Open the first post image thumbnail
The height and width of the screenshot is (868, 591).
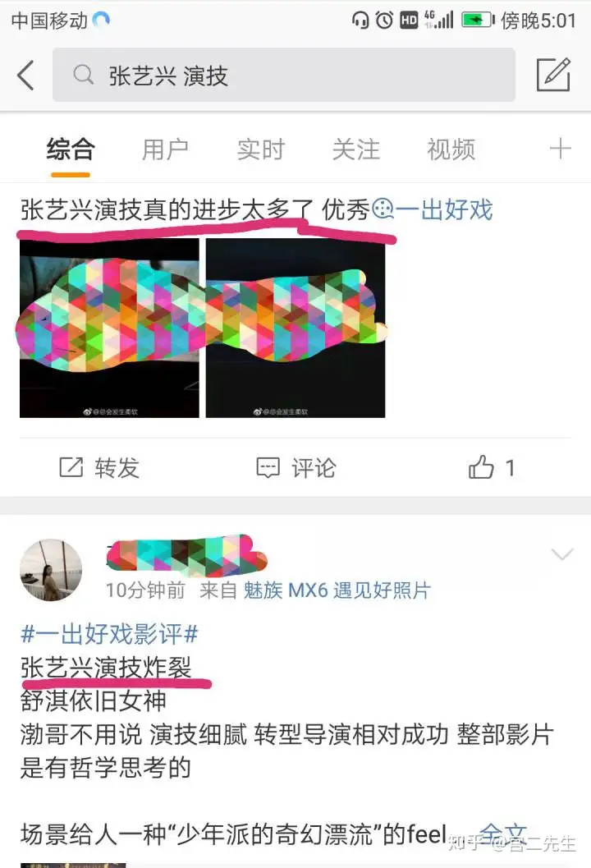(x=109, y=328)
